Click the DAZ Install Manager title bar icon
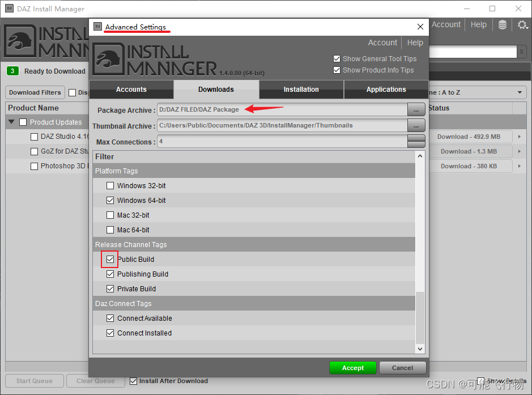Image resolution: width=532 pixels, height=395 pixels. click(x=9, y=9)
